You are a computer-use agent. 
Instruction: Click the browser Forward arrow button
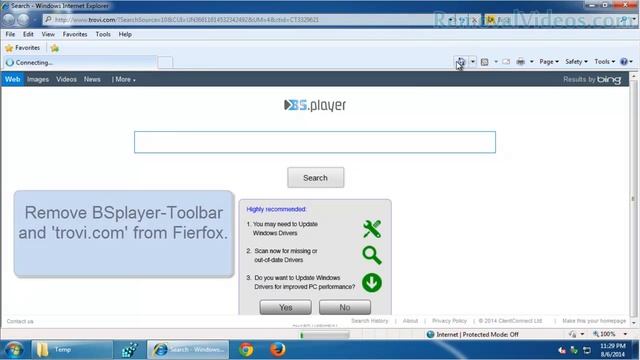pos(24,19)
